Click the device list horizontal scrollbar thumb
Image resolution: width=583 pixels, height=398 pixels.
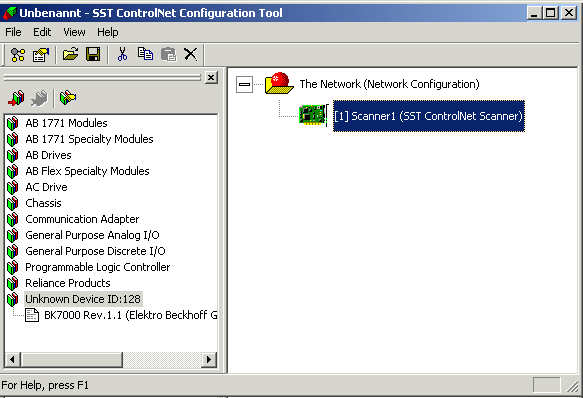tap(72, 360)
